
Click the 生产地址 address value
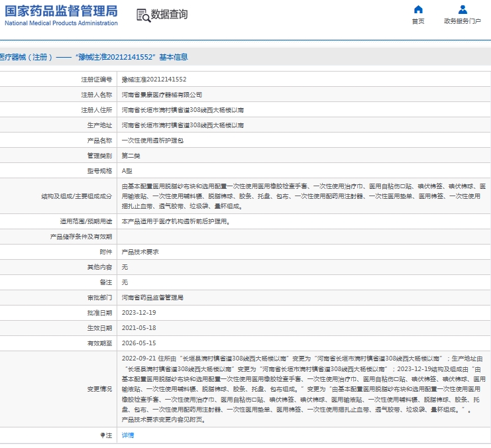click(x=183, y=125)
